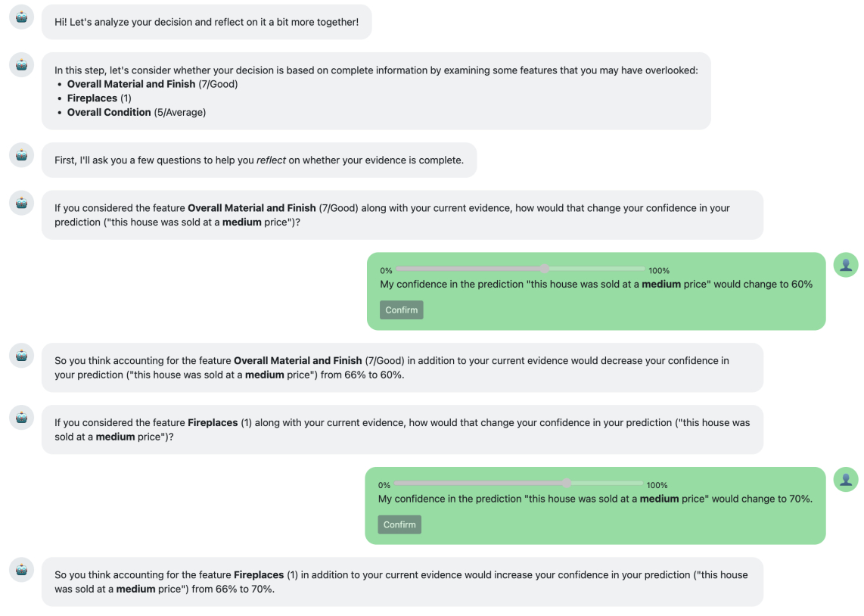The image size is (864, 616).
Task: Click the 100% label on the second slider
Action: point(657,485)
